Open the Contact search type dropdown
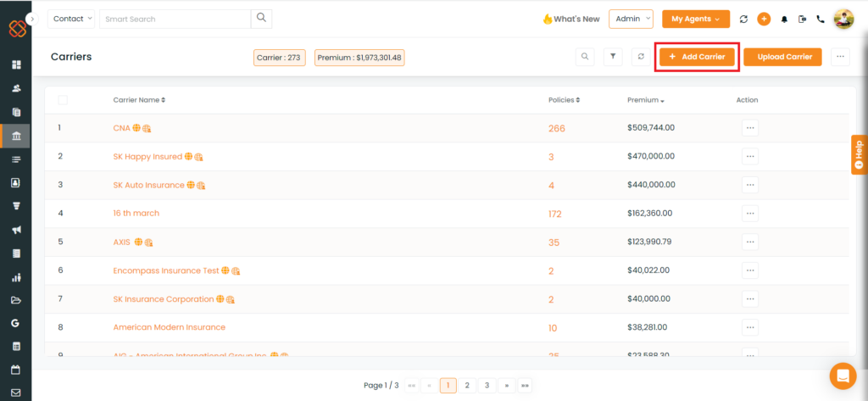This screenshot has height=401, width=868. point(71,19)
